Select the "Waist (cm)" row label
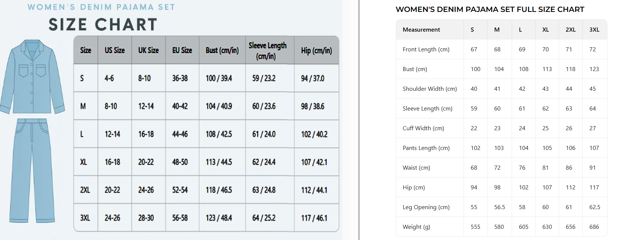Viewport: 644px width, 240px height. (416, 167)
